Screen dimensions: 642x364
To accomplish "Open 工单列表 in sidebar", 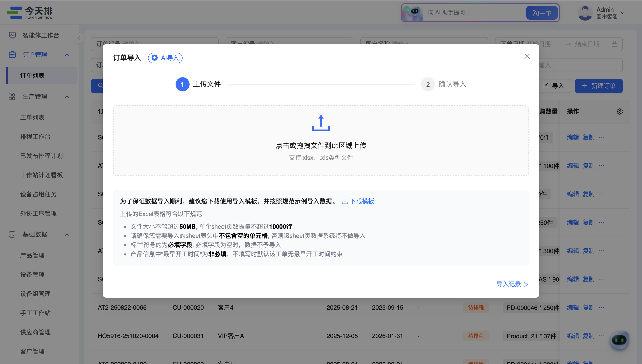I will [32, 117].
